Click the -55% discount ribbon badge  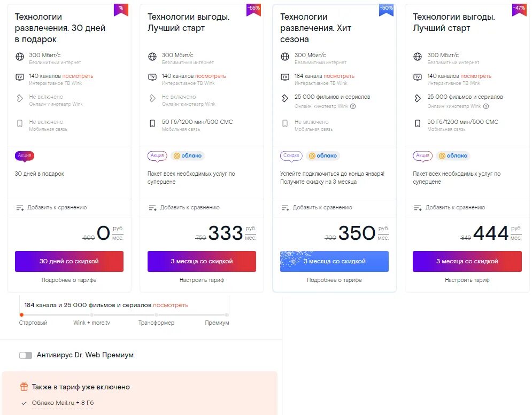point(253,10)
